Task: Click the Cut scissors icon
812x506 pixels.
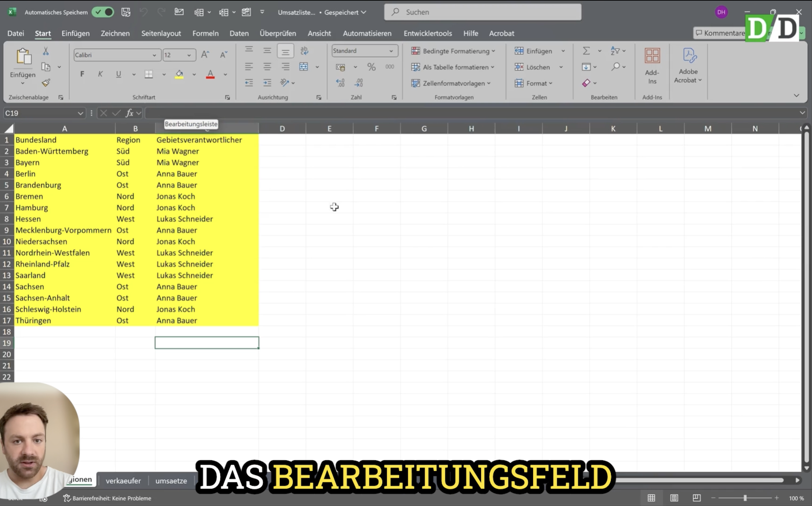Action: tap(46, 51)
